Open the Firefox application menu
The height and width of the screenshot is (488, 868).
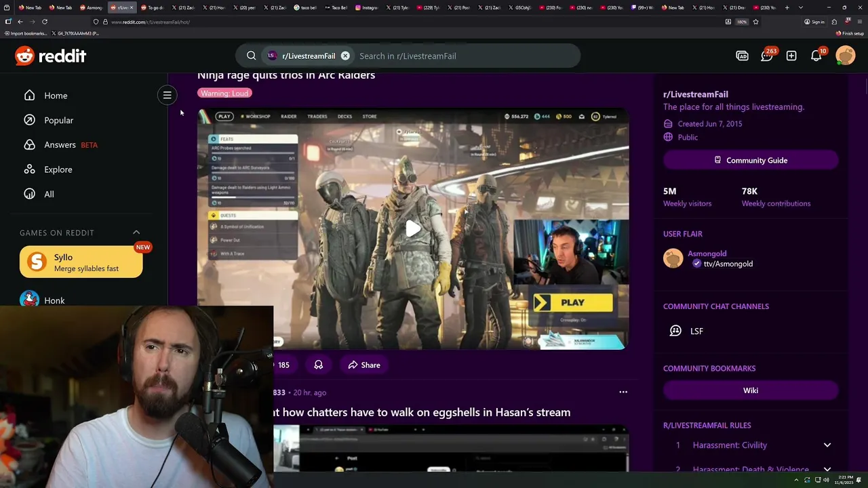coord(860,22)
